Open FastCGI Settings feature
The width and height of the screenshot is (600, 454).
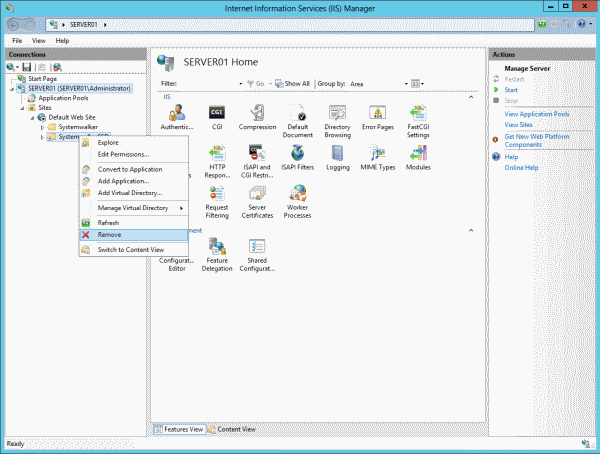[418, 121]
